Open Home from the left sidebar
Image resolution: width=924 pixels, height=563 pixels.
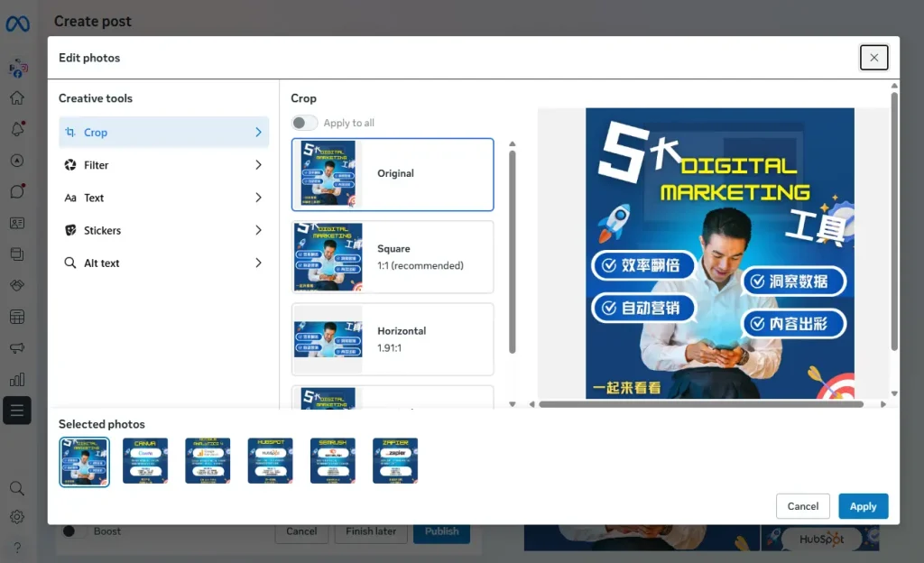tap(17, 98)
